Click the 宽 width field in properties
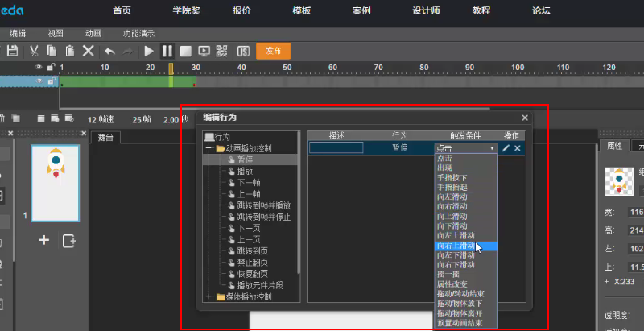This screenshot has height=331, width=644. (636, 213)
